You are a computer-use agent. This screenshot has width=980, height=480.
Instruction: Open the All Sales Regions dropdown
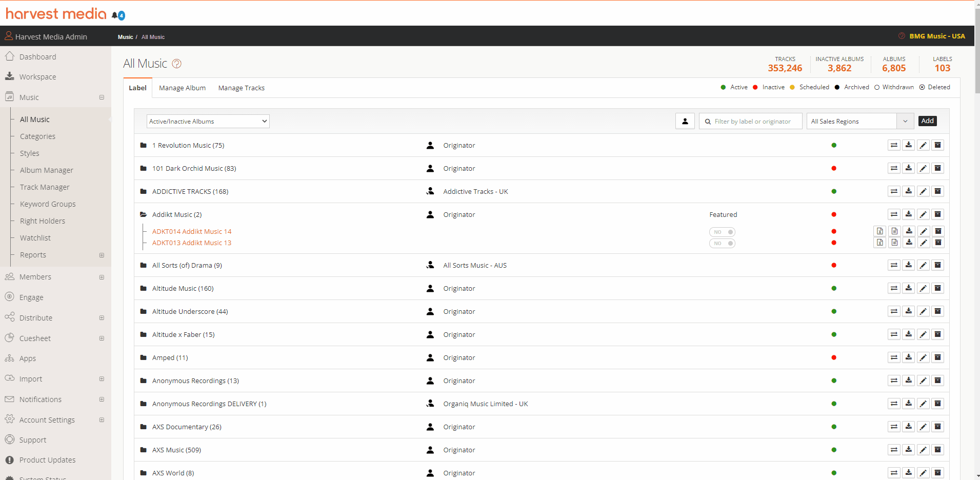[860, 121]
